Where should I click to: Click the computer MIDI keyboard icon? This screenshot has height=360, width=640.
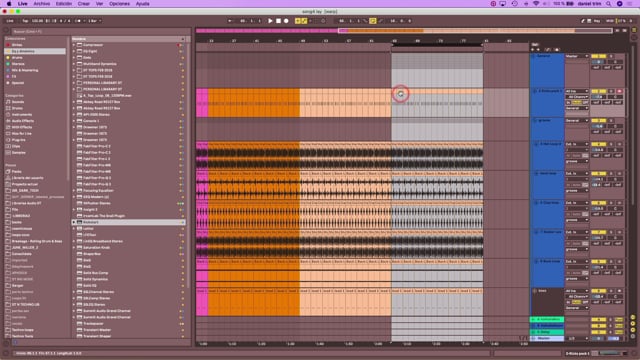589,21
